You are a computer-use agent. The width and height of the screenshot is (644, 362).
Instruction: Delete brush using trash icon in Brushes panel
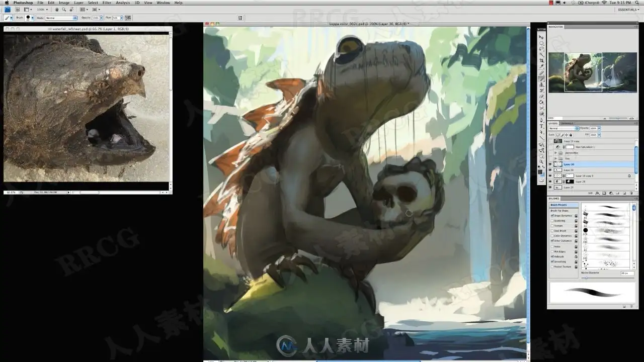(x=631, y=306)
